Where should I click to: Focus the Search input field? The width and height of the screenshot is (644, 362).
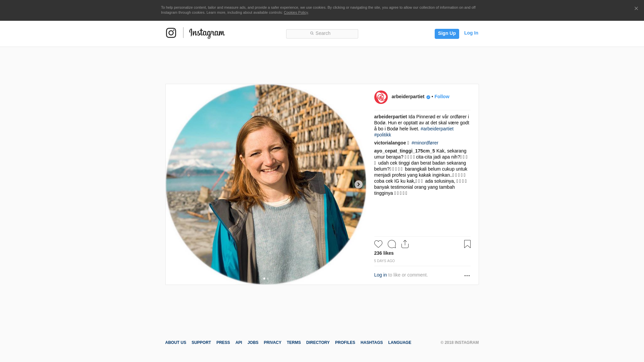coord(322,34)
